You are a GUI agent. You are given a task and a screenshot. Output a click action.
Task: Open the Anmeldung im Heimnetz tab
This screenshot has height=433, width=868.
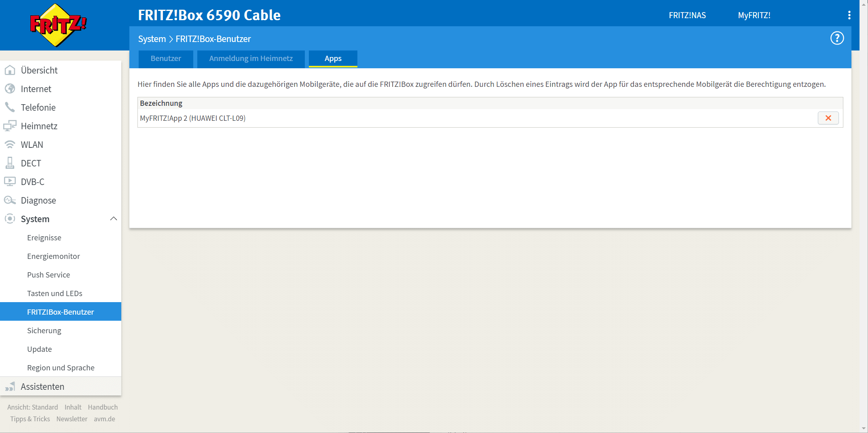(251, 59)
